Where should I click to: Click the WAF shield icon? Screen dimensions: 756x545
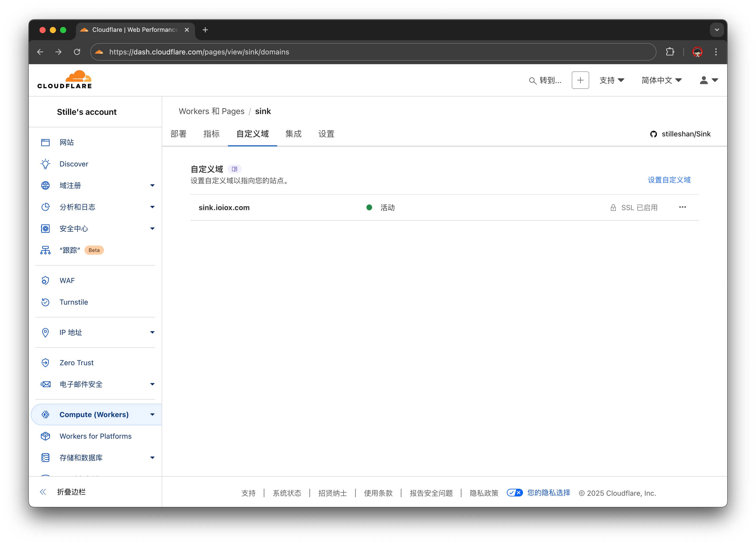click(x=45, y=280)
